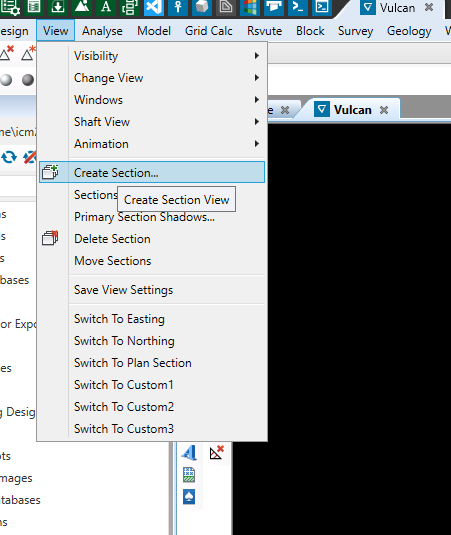
Task: Close the bold Vulcan viewport tab
Action: 384,110
